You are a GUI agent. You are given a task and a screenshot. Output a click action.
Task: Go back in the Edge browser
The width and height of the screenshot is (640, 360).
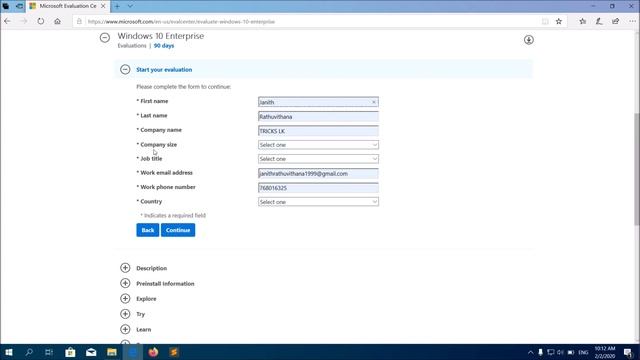(8, 21)
